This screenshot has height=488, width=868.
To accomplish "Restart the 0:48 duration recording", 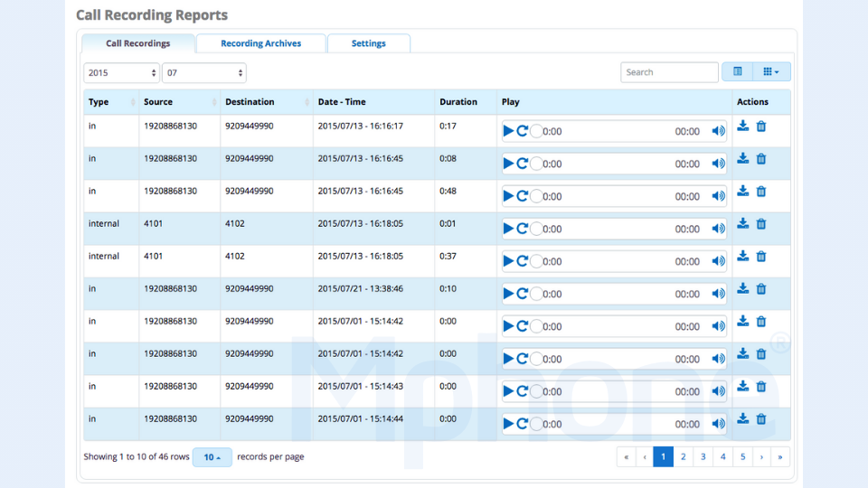I will pyautogui.click(x=522, y=196).
